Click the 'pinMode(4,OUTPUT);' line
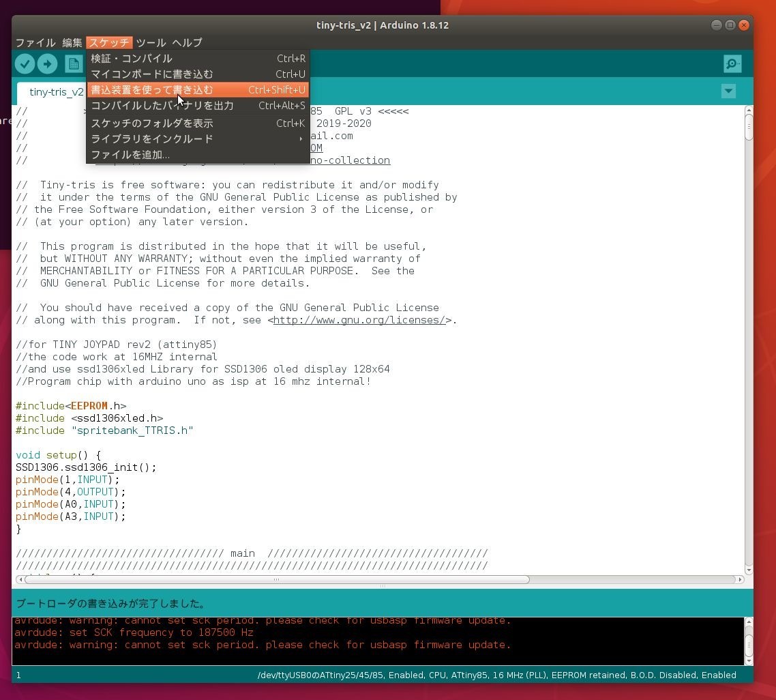The height and width of the screenshot is (700, 776). (x=71, y=492)
